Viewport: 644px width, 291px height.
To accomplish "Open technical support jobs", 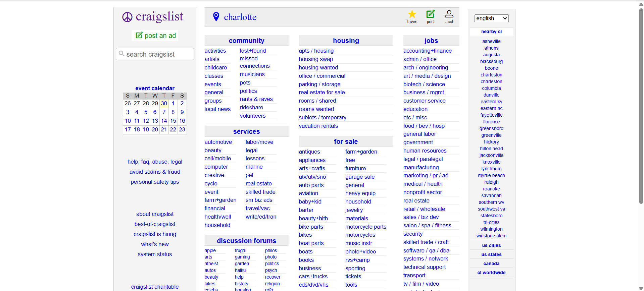I will coord(425,267).
